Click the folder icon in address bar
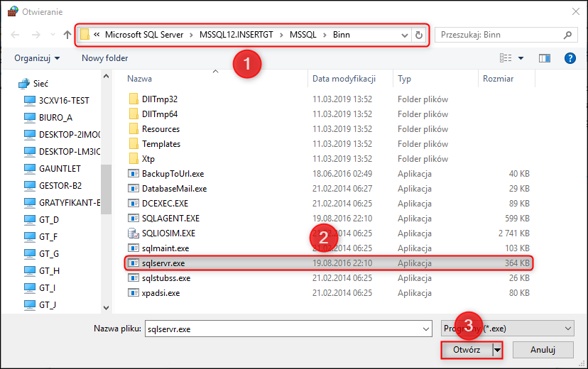 pos(85,35)
